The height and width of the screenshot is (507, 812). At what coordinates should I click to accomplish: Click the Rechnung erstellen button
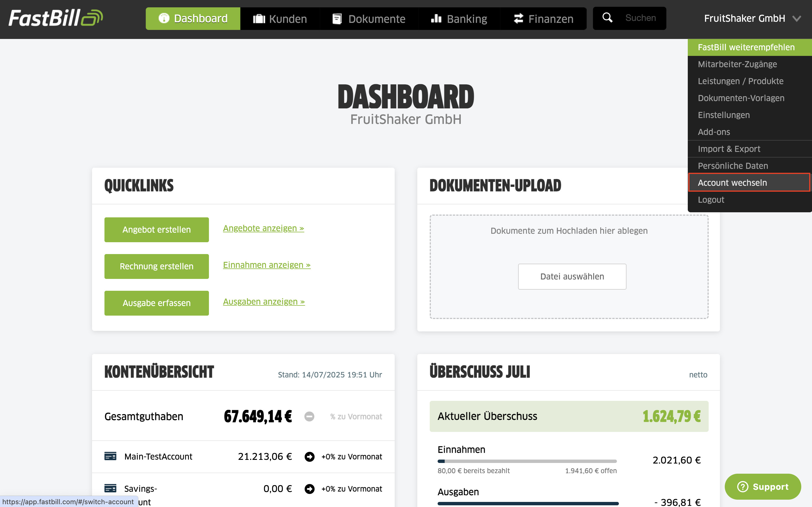click(157, 266)
